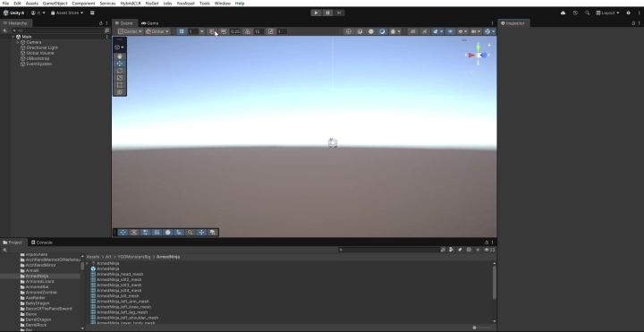Image resolution: width=644 pixels, height=332 pixels.
Task: Select ArmedNinja_left_shoulder_mesh asset
Action: coord(127,318)
